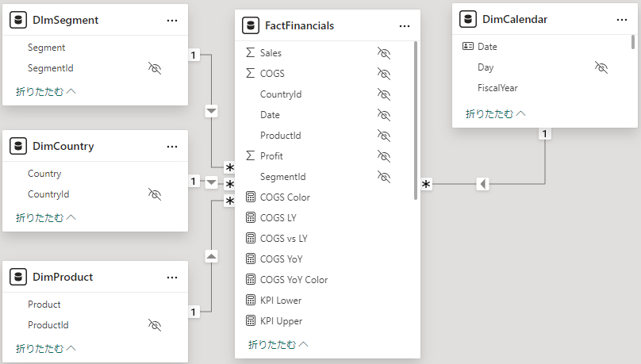Toggle visibility of ProductId in FactFinancials

tap(384, 136)
